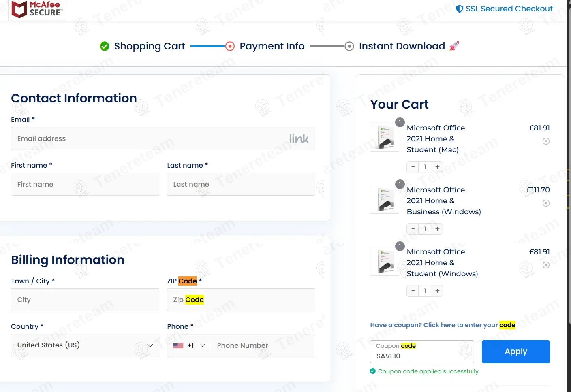The image size is (571, 392).
Task: Select the Payment Info step
Action: click(x=272, y=46)
